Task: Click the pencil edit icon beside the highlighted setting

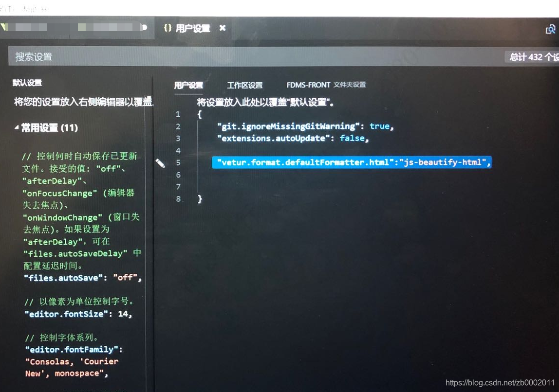Action: [161, 163]
